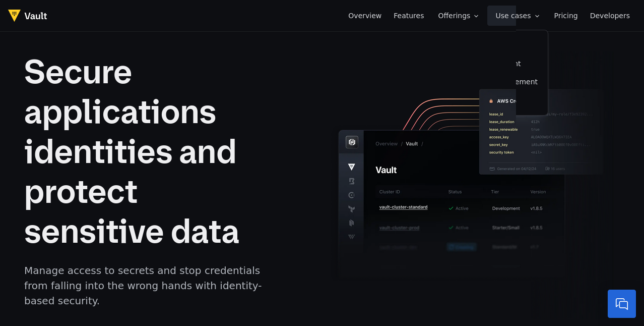Viewport: 644px width, 326px height.
Task: Click the Vault breadcrumb in the dashboard
Action: tap(412, 144)
